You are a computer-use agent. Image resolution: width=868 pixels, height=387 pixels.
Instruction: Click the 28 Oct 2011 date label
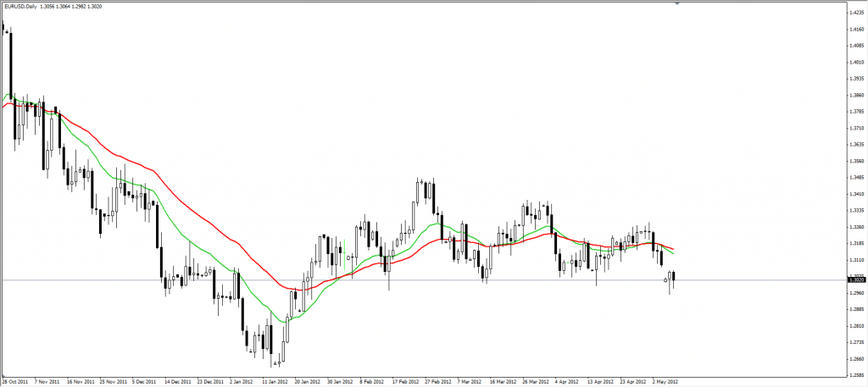(x=17, y=381)
